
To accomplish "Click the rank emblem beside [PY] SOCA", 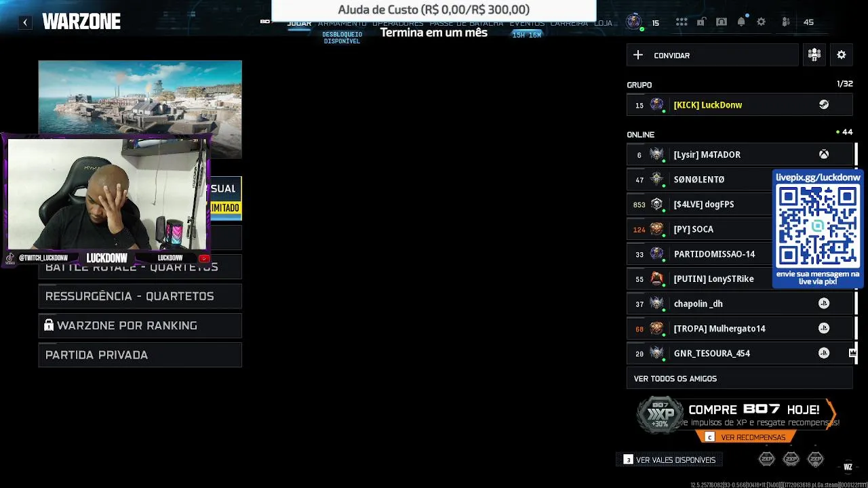I will pyautogui.click(x=656, y=229).
